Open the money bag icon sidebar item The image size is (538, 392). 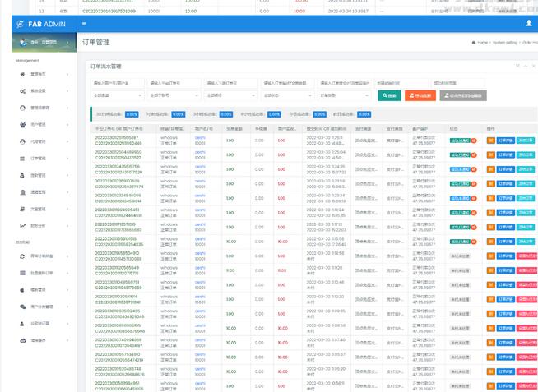tap(22, 175)
